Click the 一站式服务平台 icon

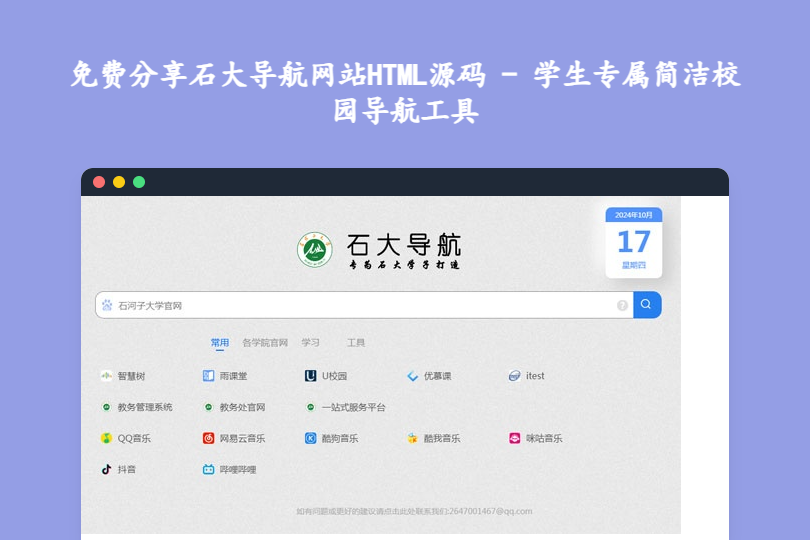click(x=310, y=407)
